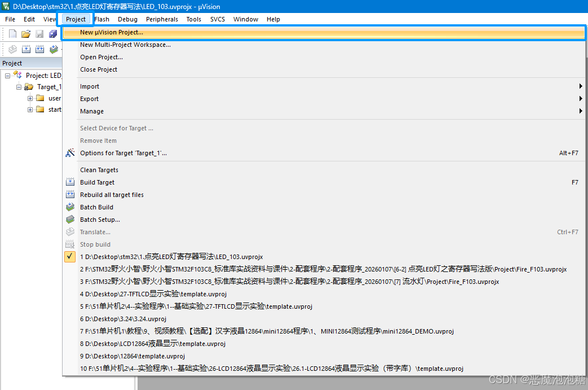Open the Flash menu
Screen dimensions: 588x390
(x=101, y=19)
